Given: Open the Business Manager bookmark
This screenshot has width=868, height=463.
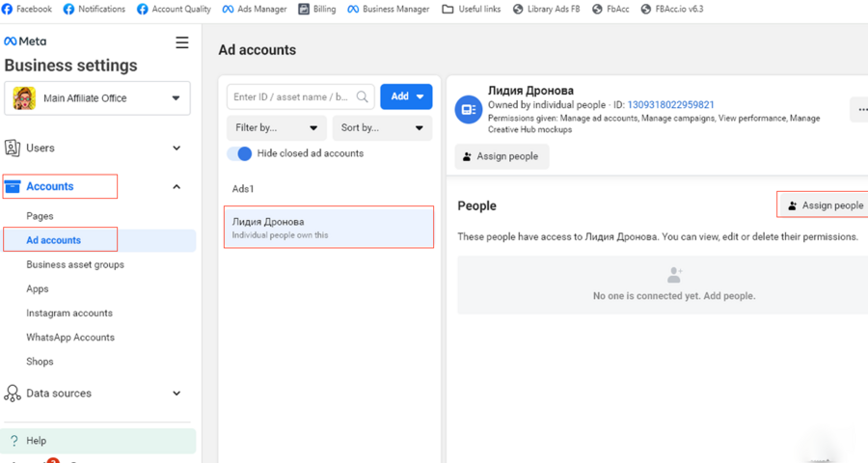Looking at the screenshot, I should click(389, 9).
